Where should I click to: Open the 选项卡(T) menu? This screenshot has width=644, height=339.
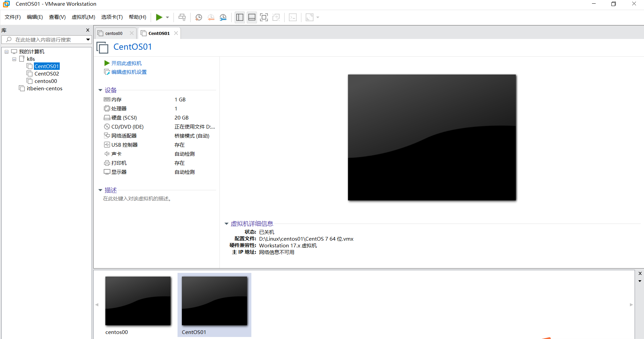pyautogui.click(x=112, y=17)
